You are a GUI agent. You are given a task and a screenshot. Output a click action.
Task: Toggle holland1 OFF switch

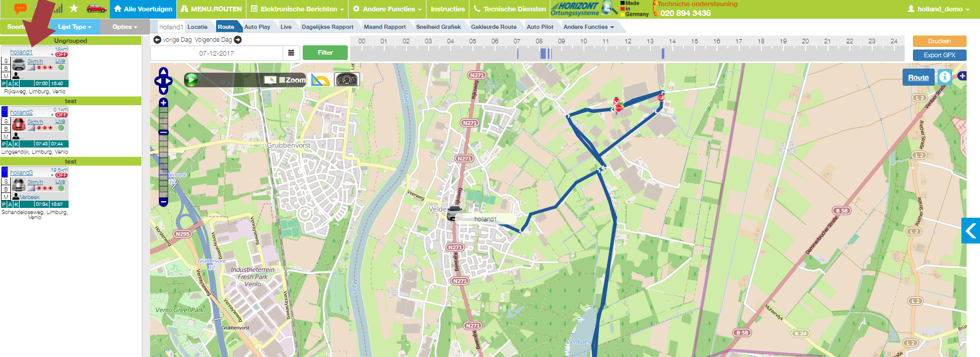[x=61, y=54]
